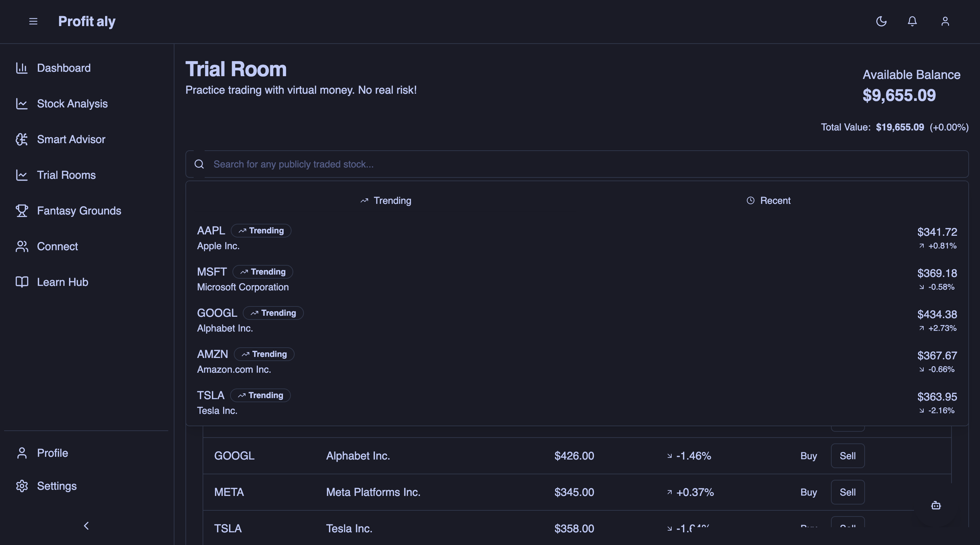
Task: Click the search magnifier icon
Action: (x=199, y=164)
